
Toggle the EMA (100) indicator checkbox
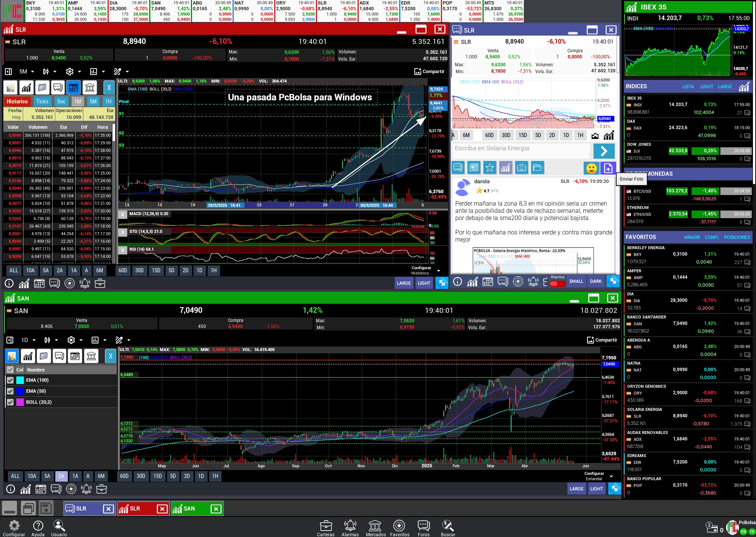coord(10,380)
